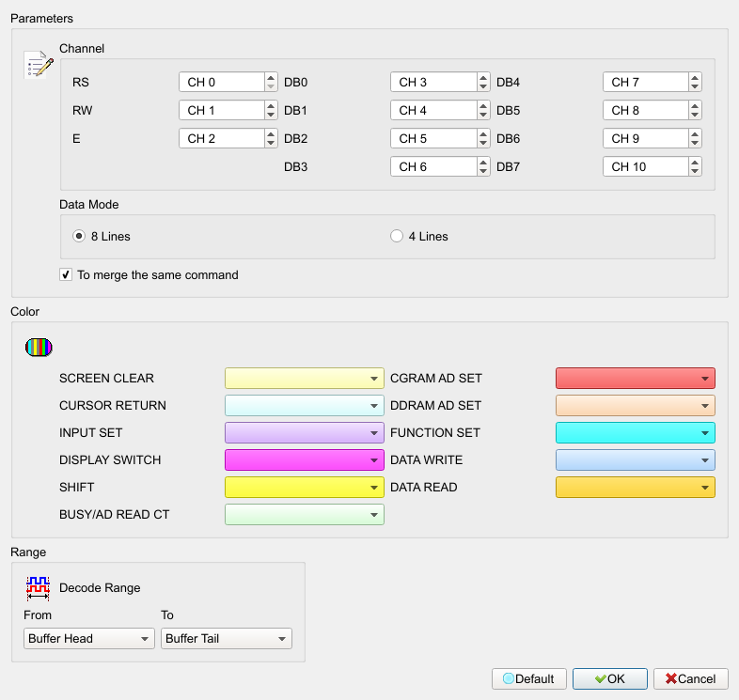This screenshot has width=739, height=700.
Task: Click the DB3 channel stepper arrows
Action: tap(483, 166)
